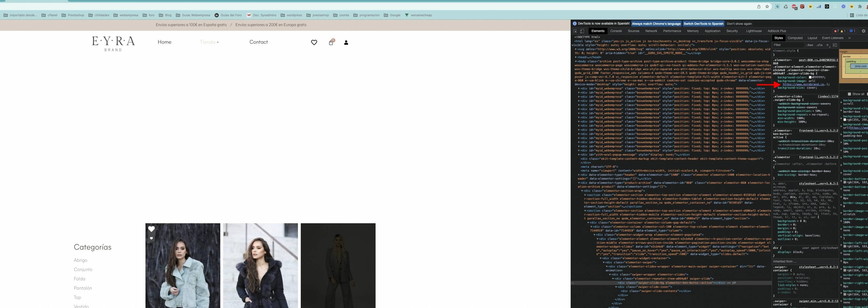This screenshot has width=868, height=308.
Task: Toggle the :hov element state panel
Action: click(809, 45)
